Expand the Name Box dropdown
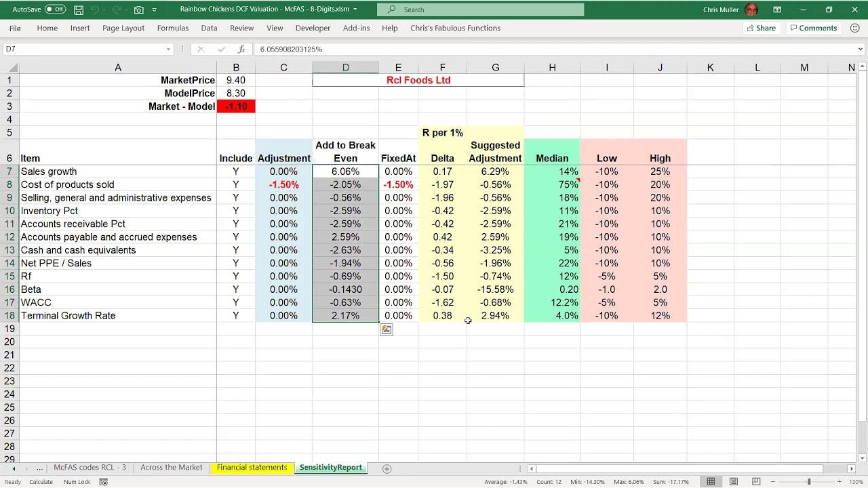 tap(168, 49)
